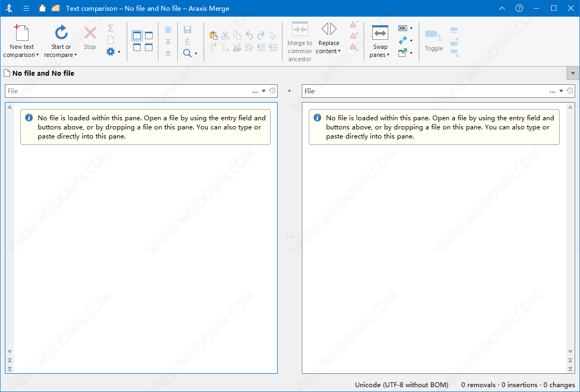The width and height of the screenshot is (580, 392).
Task: Click the jump to last change icon
Action: point(168,53)
